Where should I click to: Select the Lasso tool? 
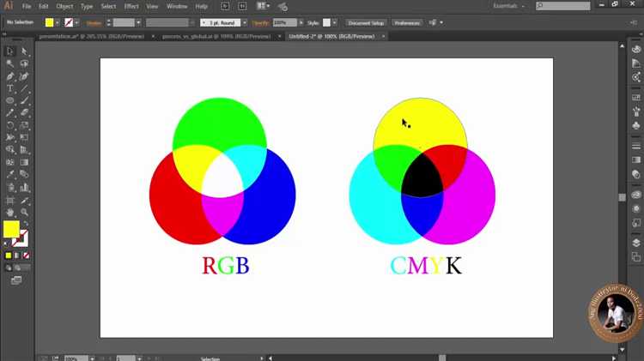click(24, 63)
